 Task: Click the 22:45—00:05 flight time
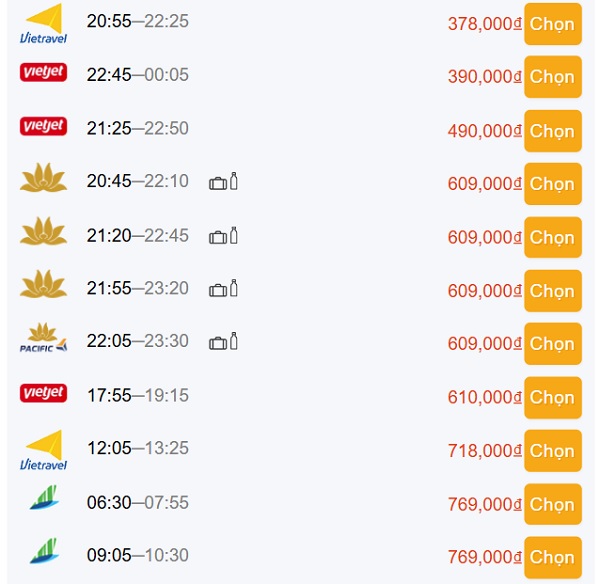[138, 75]
